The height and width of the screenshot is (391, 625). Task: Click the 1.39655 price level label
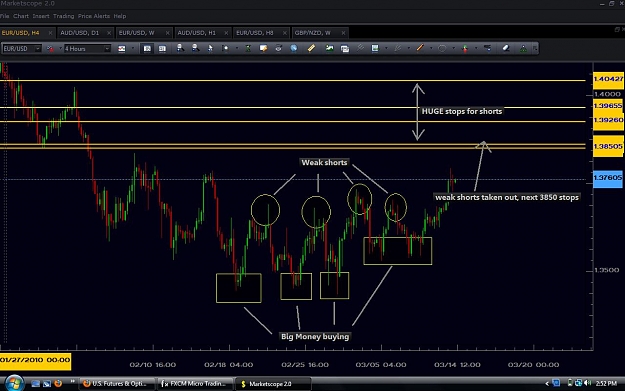608,106
